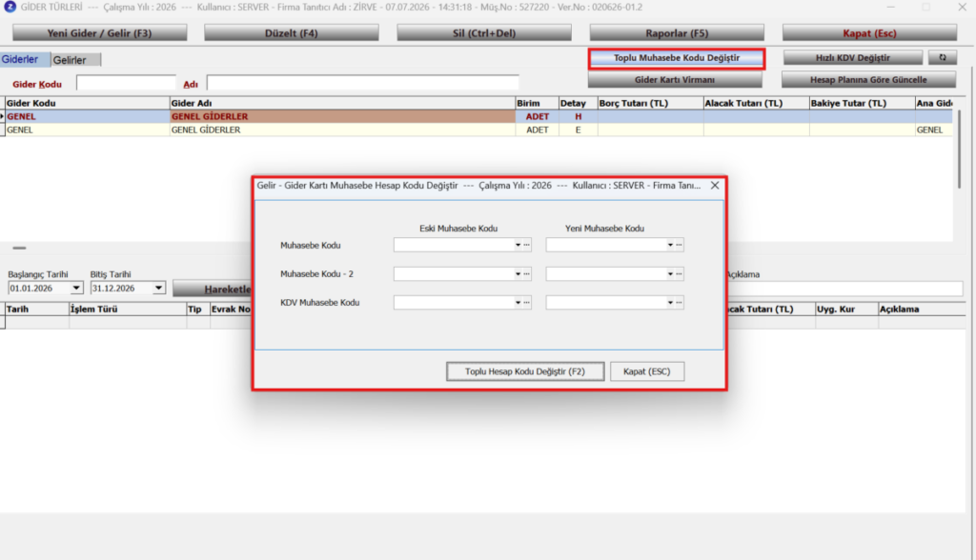The image size is (976, 560).
Task: Open the Bitiş Tarihi date dropdown
Action: pos(159,288)
